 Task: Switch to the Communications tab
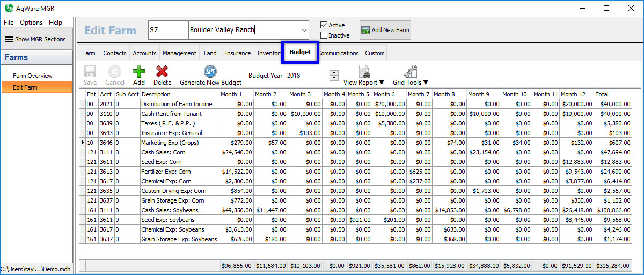click(339, 53)
